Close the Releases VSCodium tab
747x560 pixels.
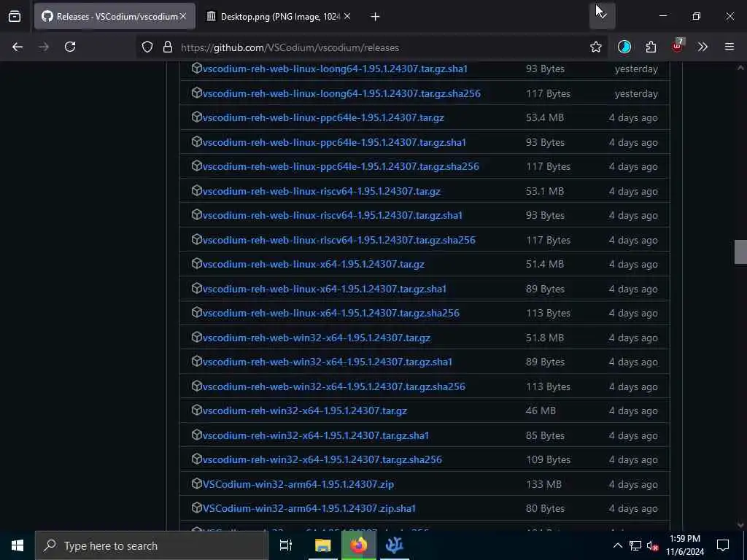pyautogui.click(x=183, y=16)
